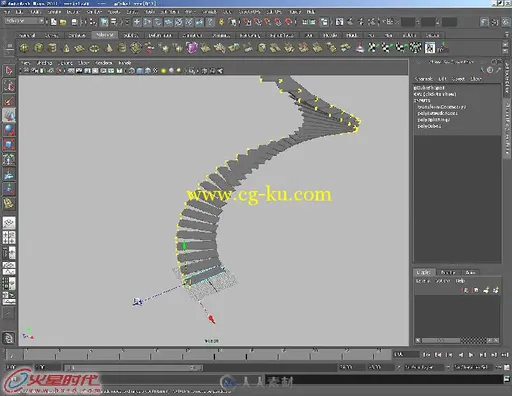Open viewport Shading menu
This screenshot has width=512, height=396.
pyautogui.click(x=44, y=63)
